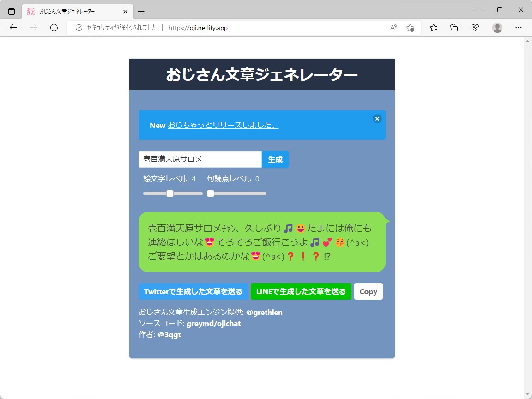Dismiss the おじちゃっと announcement banner
The image size is (532, 399).
(x=377, y=119)
